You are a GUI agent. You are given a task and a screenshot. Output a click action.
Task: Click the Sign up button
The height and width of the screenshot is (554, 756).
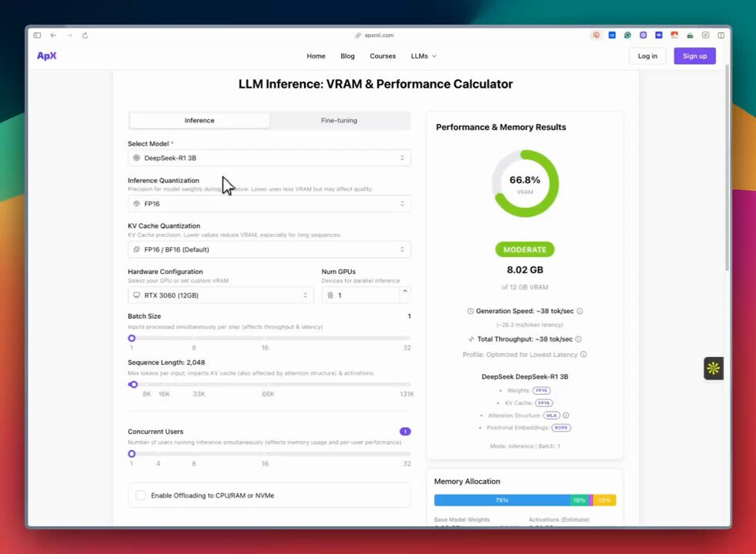694,56
